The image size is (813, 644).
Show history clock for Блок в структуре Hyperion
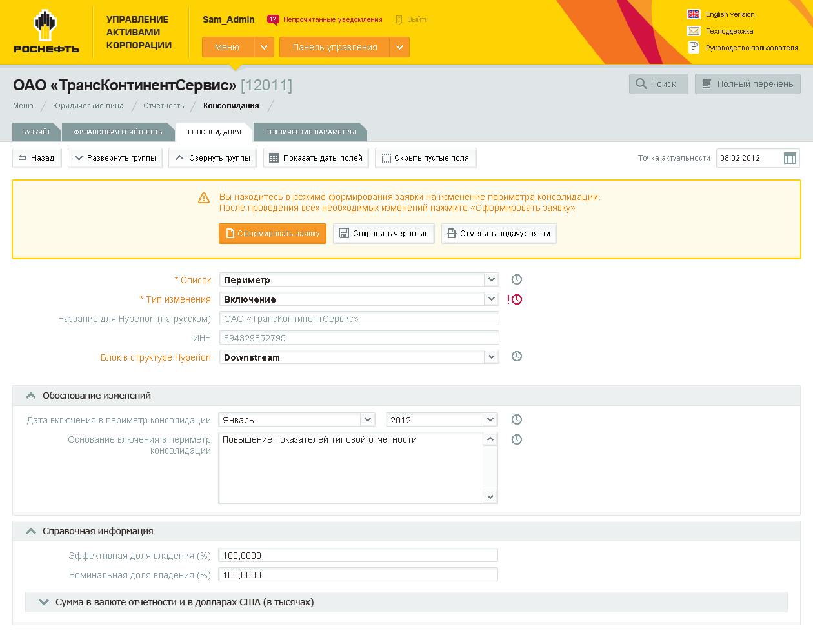[x=517, y=356]
